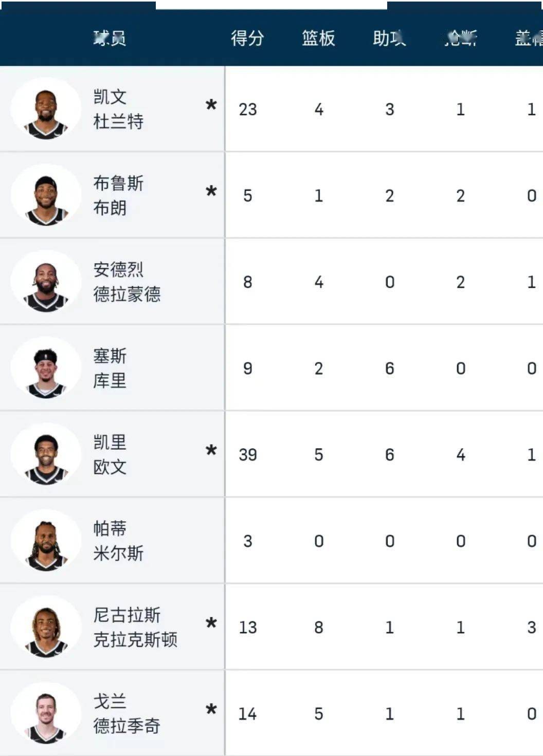Click the asterisk beside 布鲁斯 布朗

coord(211,192)
